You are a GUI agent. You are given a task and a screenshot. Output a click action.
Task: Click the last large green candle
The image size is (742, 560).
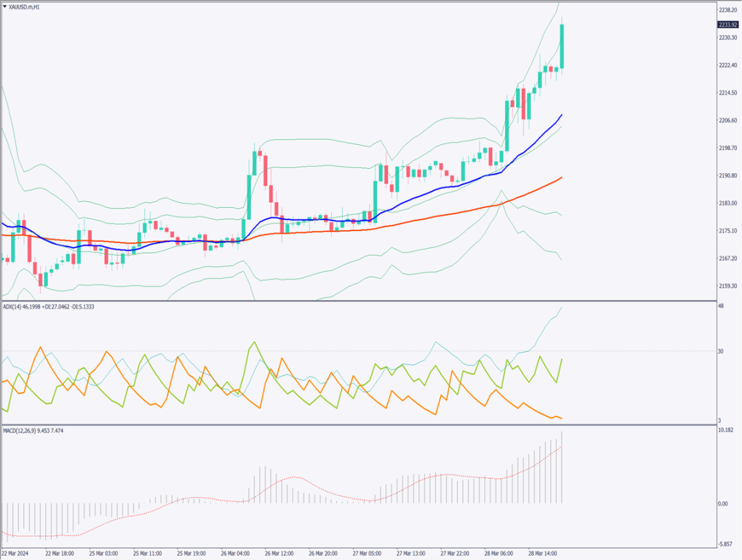point(562,46)
